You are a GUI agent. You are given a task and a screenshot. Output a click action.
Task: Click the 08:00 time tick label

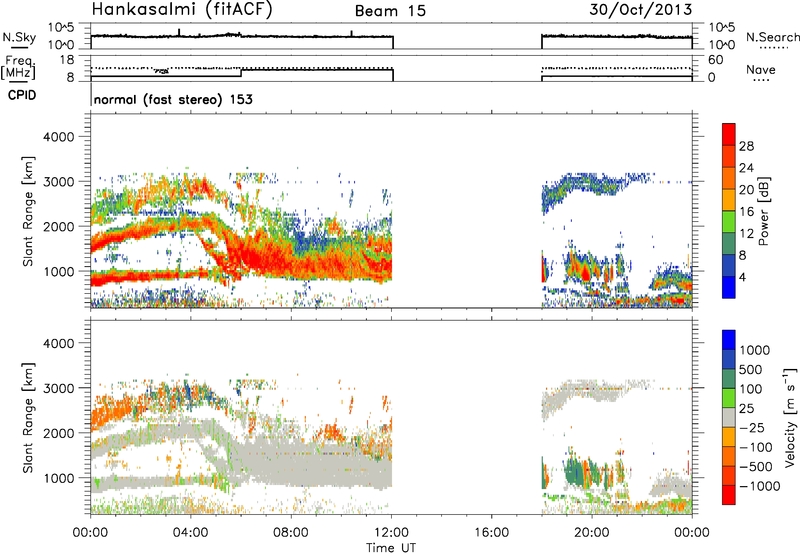(291, 533)
